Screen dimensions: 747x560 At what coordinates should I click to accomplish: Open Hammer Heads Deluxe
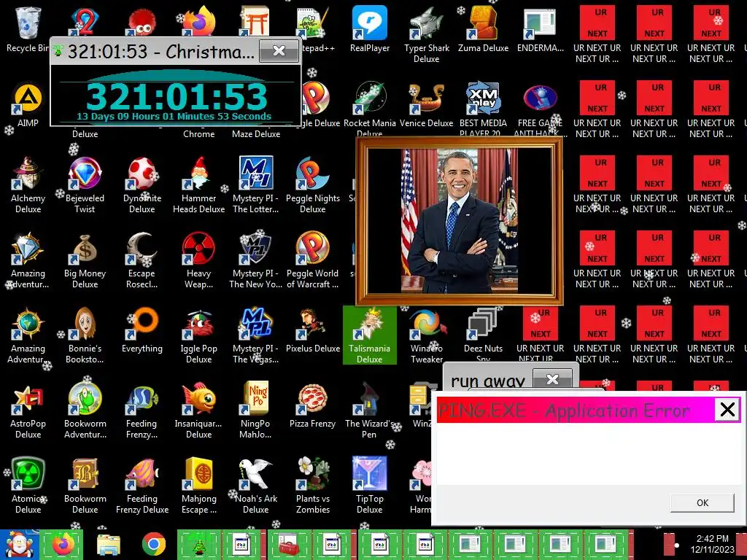(x=198, y=184)
